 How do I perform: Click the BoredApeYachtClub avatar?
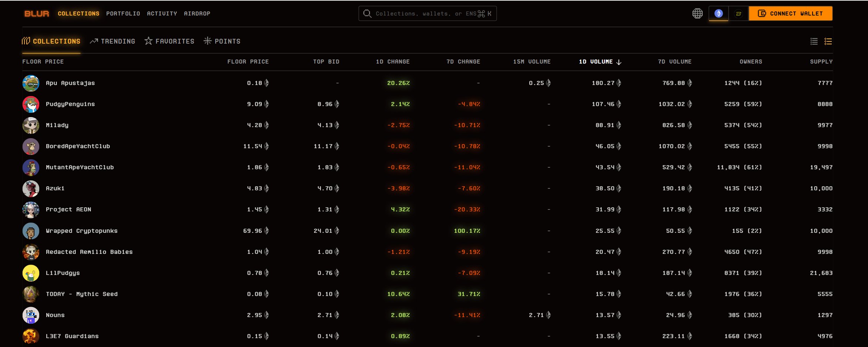(x=31, y=146)
